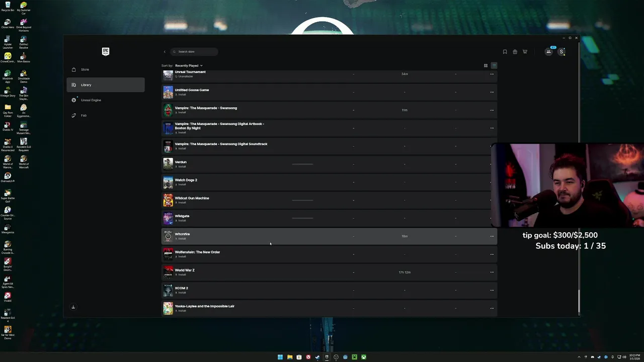Screen dimensions: 644x362
Task: Open the My Summer Car desktop icon
Action: [x=24, y=8]
